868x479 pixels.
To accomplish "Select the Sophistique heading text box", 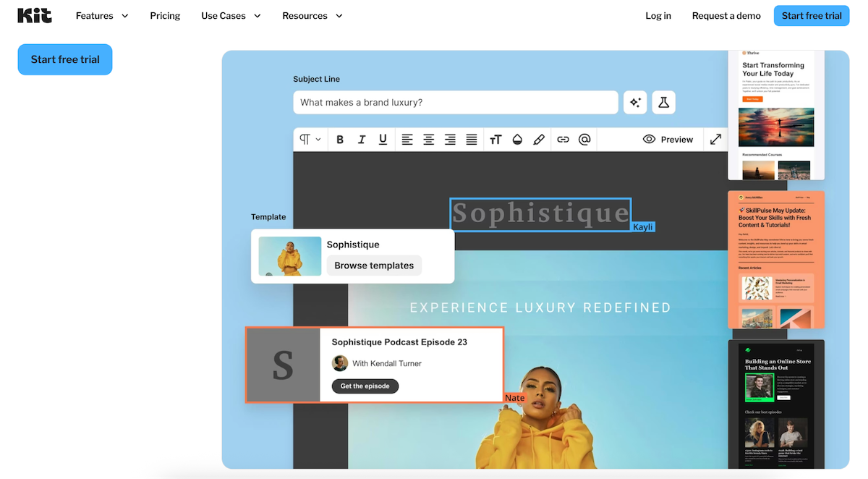I will (x=540, y=214).
